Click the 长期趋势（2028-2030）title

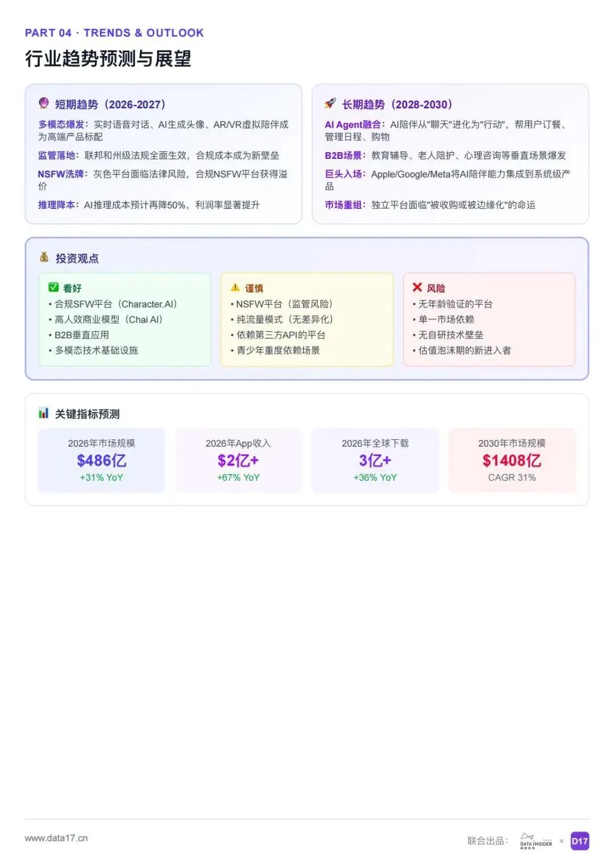coord(397,104)
